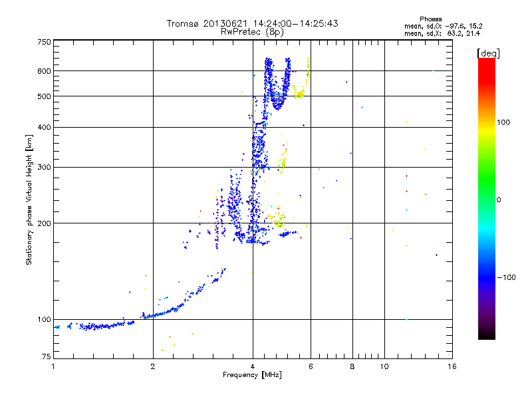Click the '600' y-axis tick label
The image size is (532, 399).
(44, 71)
